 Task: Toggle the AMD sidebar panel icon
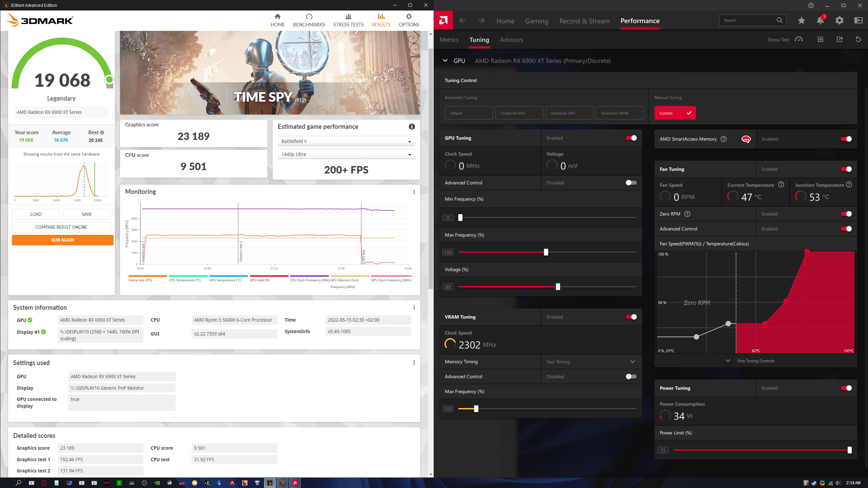coord(858,20)
